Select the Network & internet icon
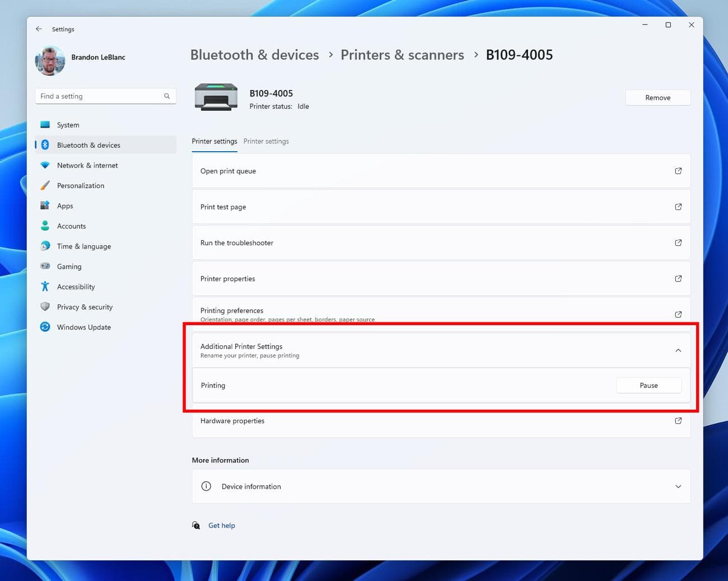This screenshot has height=581, width=728. [45, 165]
